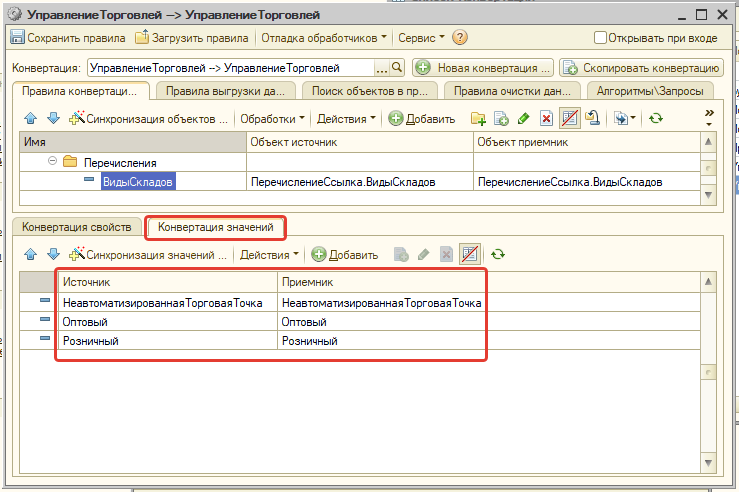Click the magnifier open icon in Конвертация field
739x492 pixels.
(397, 68)
